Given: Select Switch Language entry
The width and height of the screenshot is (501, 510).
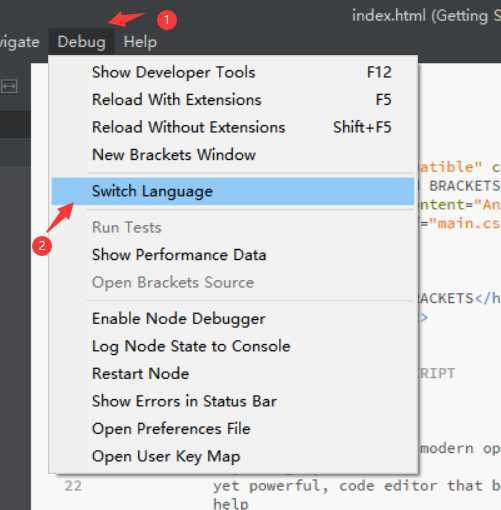Looking at the screenshot, I should click(x=233, y=191).
